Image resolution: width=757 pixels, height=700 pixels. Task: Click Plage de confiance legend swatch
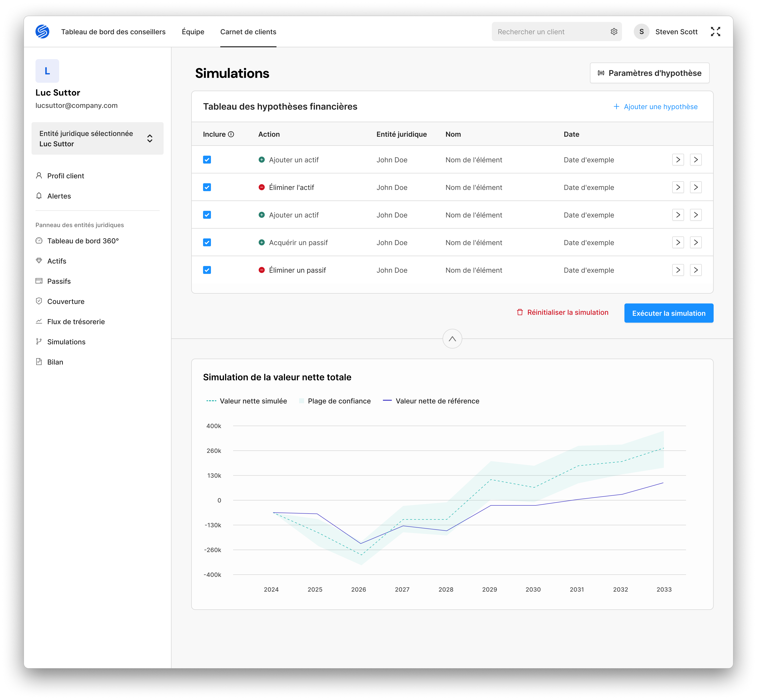(x=302, y=401)
